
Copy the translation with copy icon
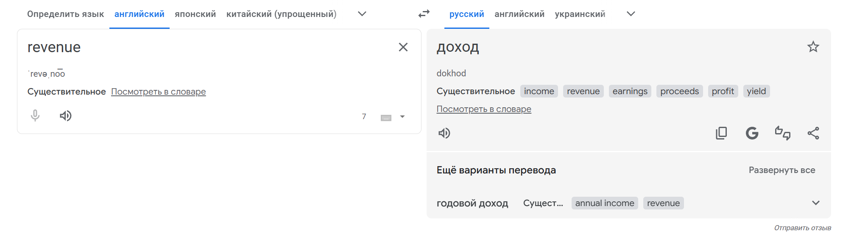click(721, 133)
